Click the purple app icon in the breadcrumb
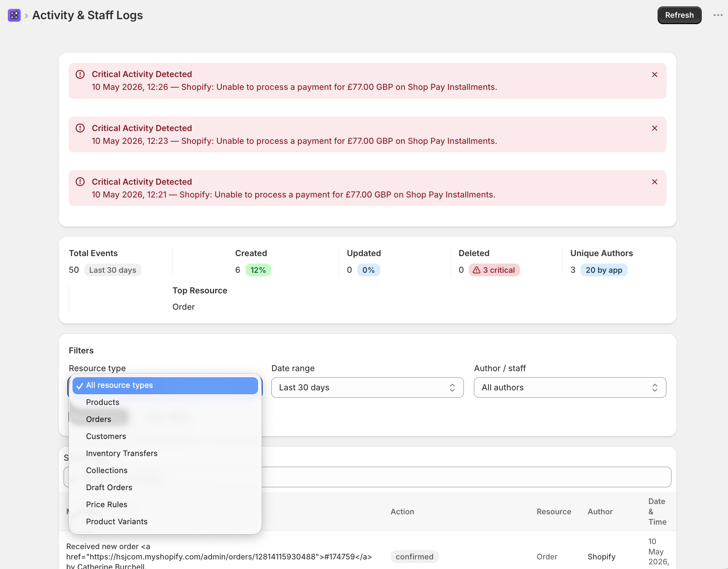 coord(14,15)
